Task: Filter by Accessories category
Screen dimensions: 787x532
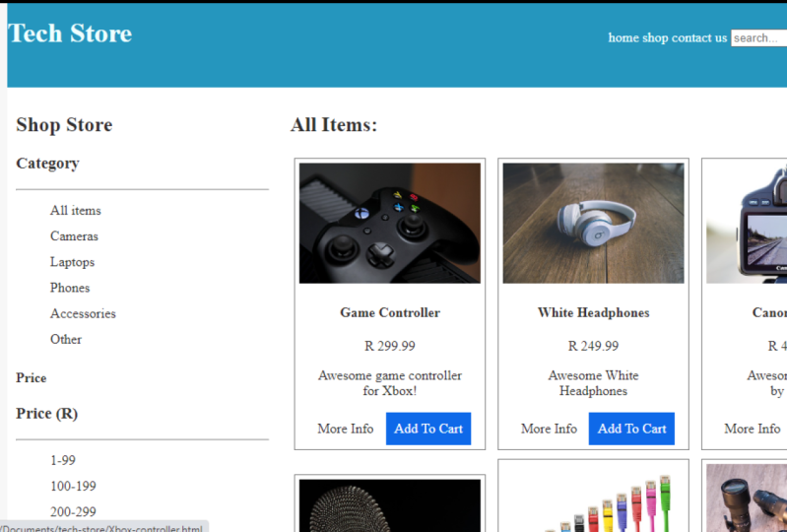Action: 83,313
